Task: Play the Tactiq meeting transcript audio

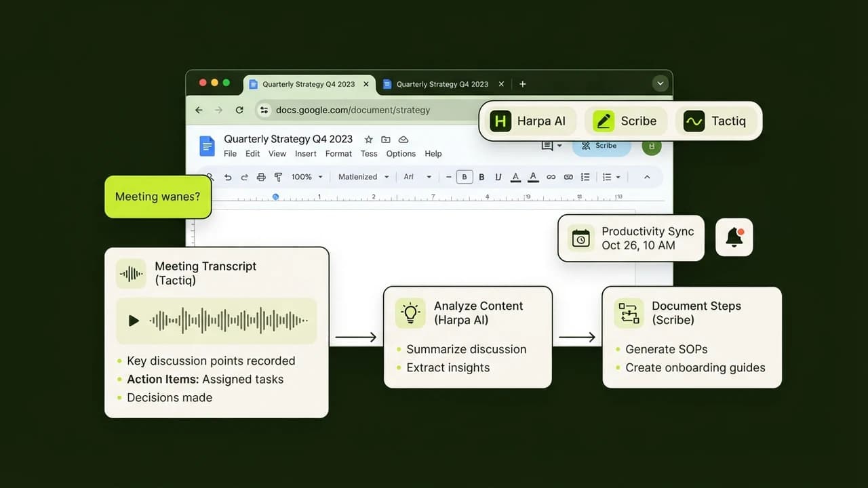Action: pos(134,321)
